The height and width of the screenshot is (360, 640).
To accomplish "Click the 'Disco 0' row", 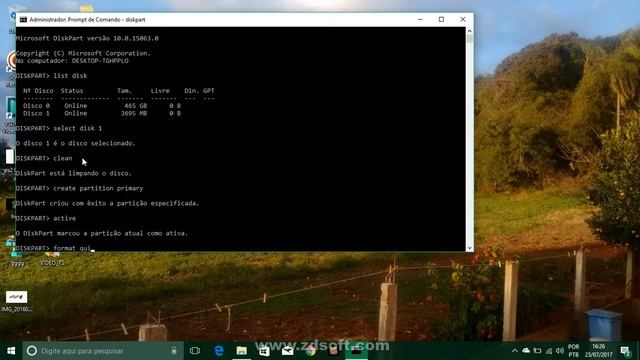I will 102,106.
